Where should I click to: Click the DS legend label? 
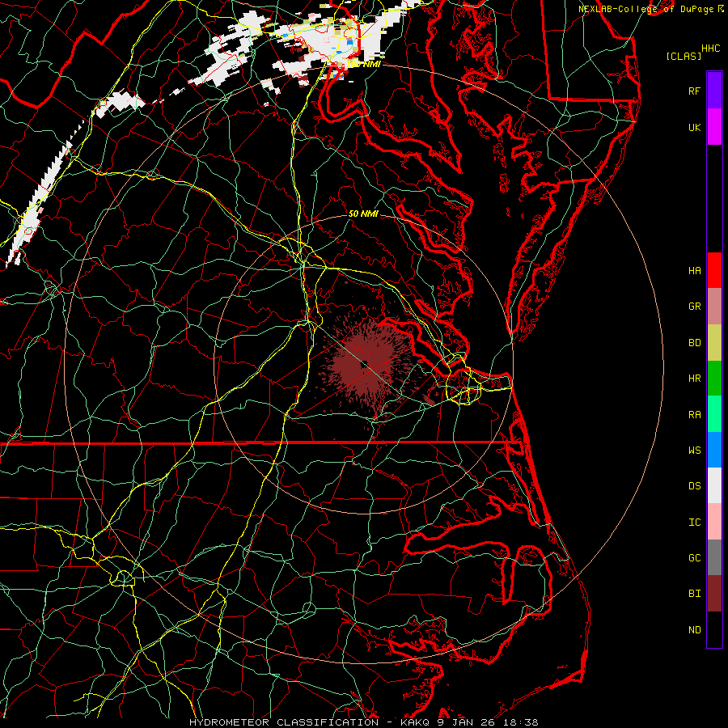click(x=694, y=486)
